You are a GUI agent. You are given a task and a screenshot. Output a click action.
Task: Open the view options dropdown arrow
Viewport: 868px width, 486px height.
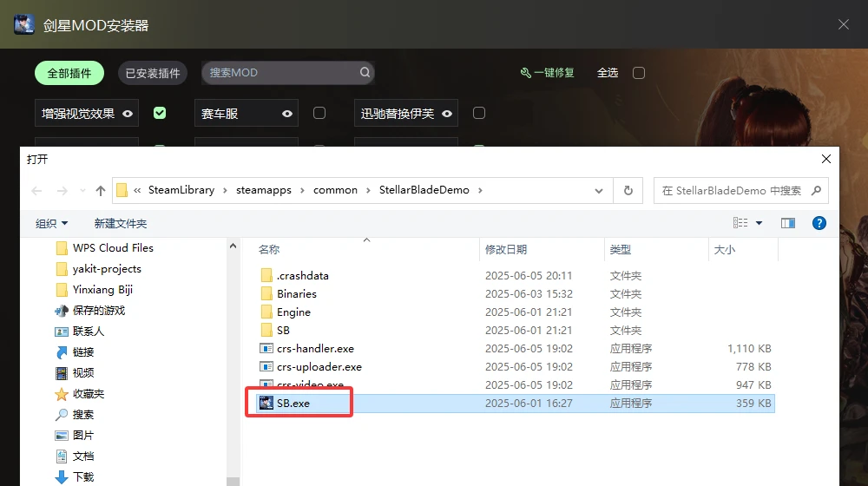tap(759, 223)
